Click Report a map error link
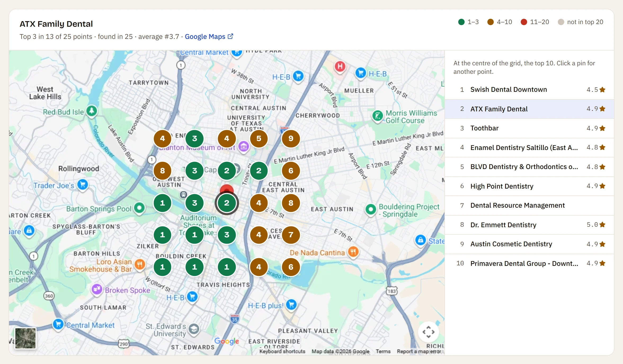Image resolution: width=623 pixels, height=364 pixels. 419,351
